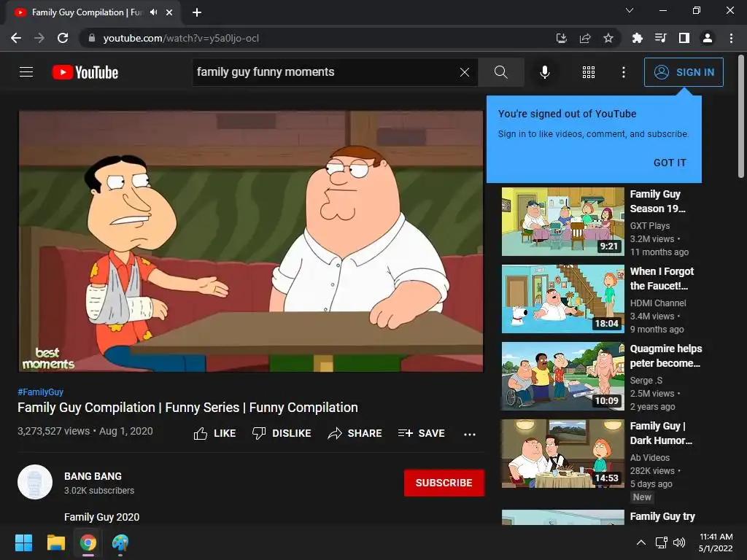This screenshot has height=560, width=747.
Task: Dismiss the sign-out notice with GOT IT
Action: pos(670,163)
